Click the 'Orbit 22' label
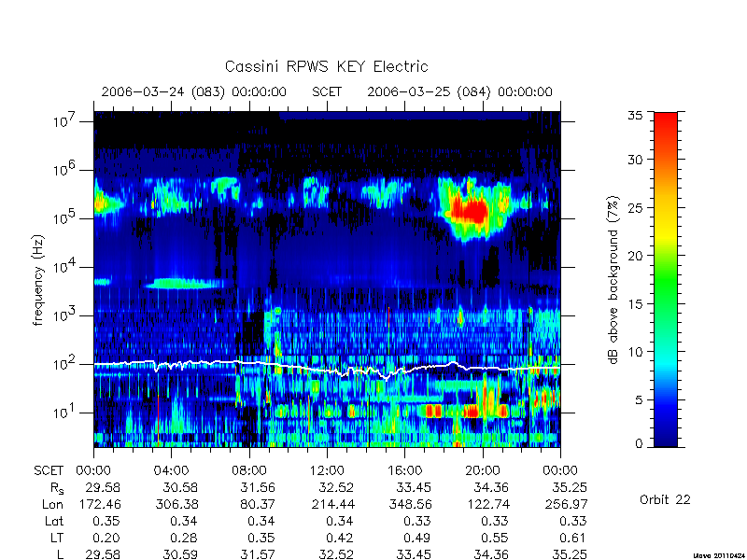747x560 pixels. tap(665, 499)
